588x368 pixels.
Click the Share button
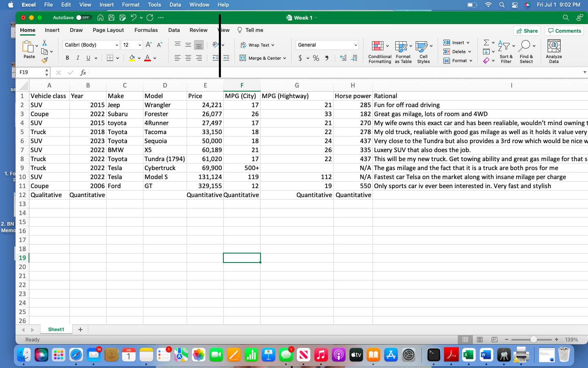(527, 31)
